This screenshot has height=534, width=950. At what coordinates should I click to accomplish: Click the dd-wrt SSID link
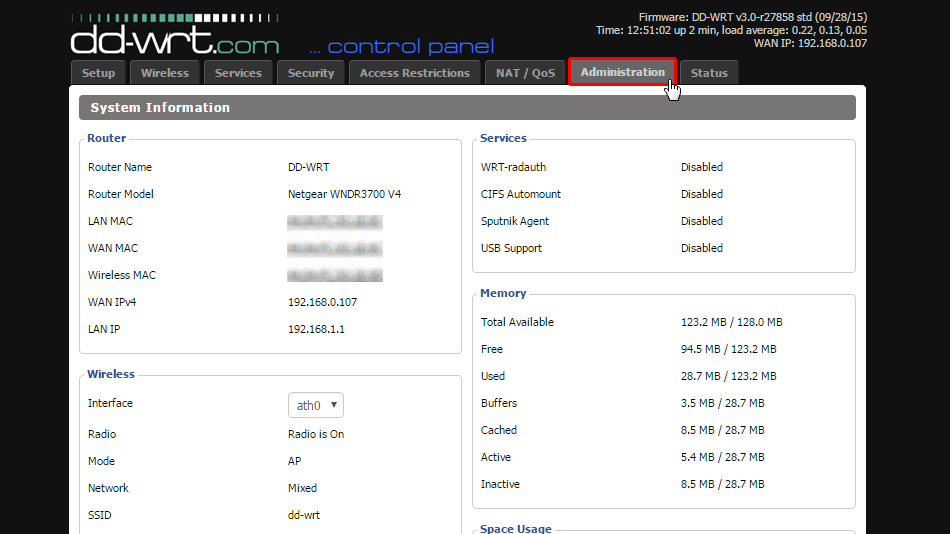point(304,515)
